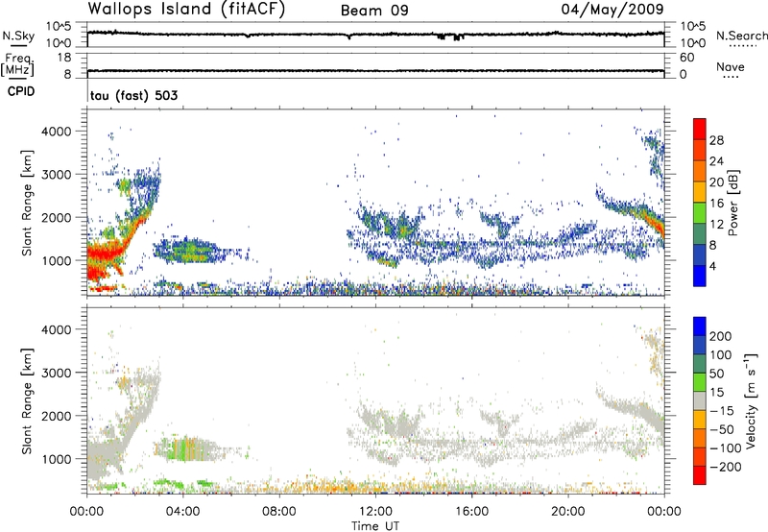Select the '-100' Velocity colorbar label
The height and width of the screenshot is (532, 768).
(x=726, y=448)
